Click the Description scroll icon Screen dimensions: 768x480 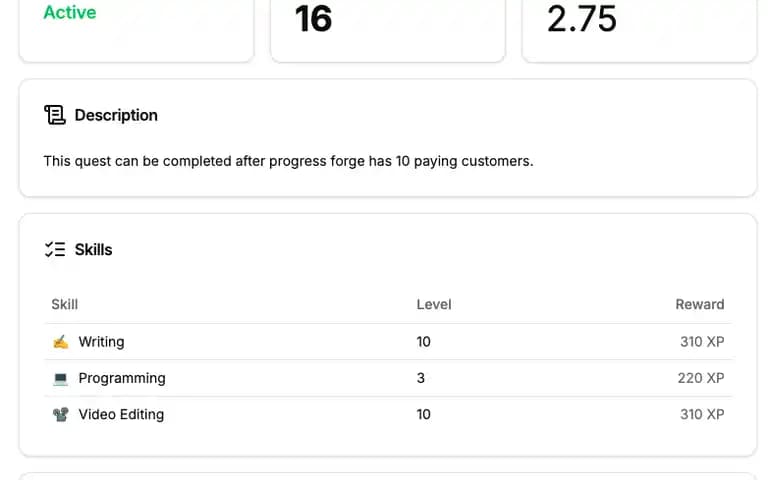(54, 115)
